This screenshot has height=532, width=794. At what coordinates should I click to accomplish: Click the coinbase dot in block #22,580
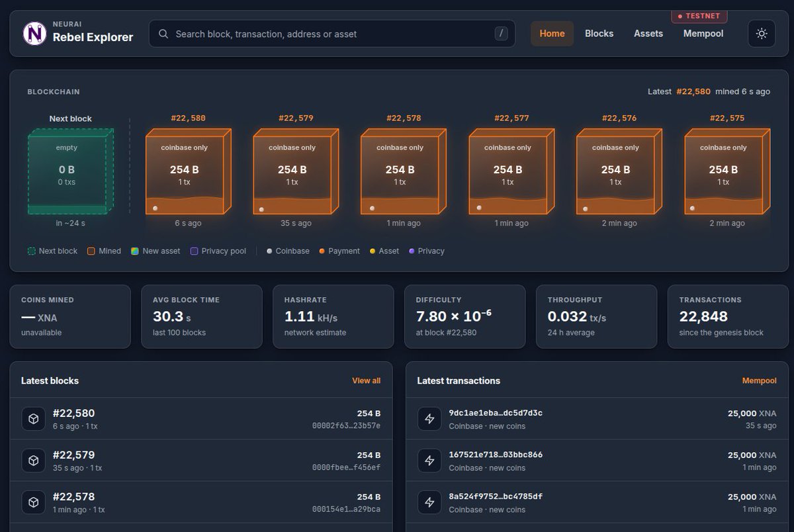pos(154,208)
